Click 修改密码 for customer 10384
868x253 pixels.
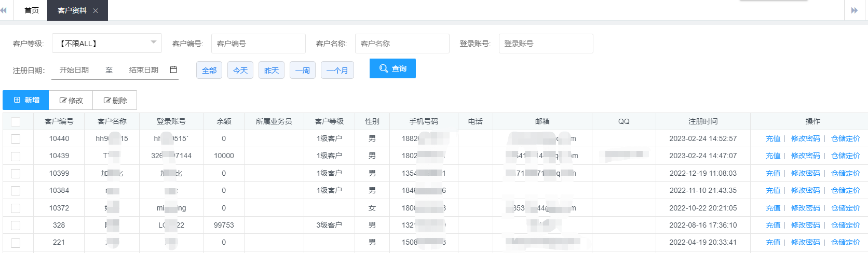(805, 190)
